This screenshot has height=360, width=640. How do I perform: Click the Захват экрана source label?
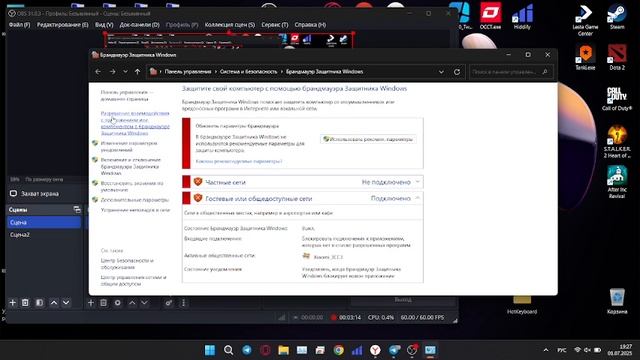(40, 193)
